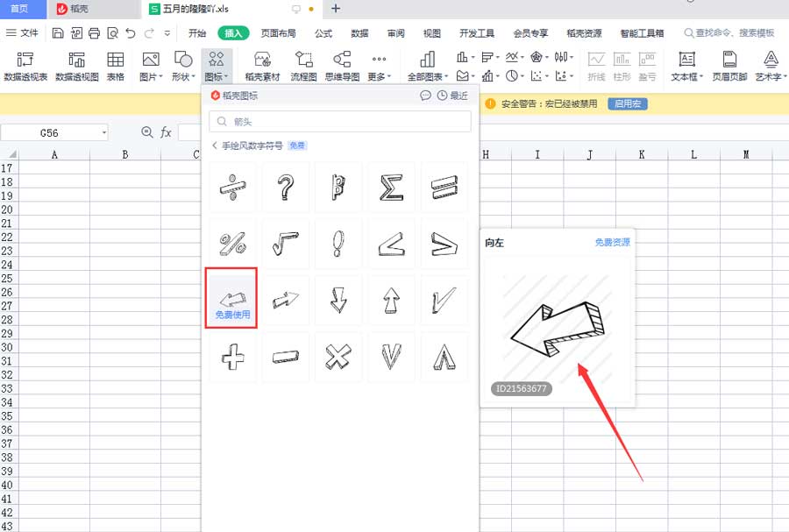Expand the 形状 shapes dropdown
The height and width of the screenshot is (532, 789).
183,66
